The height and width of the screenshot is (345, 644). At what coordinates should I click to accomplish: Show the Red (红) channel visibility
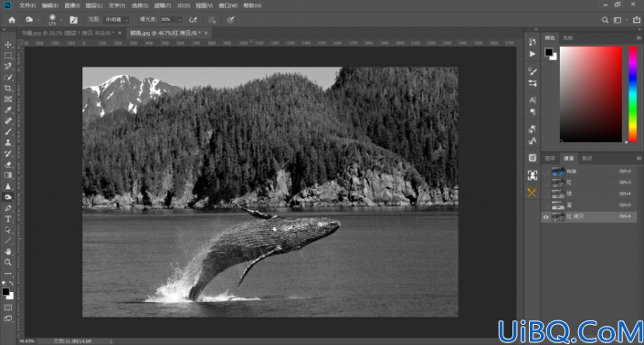click(x=546, y=183)
